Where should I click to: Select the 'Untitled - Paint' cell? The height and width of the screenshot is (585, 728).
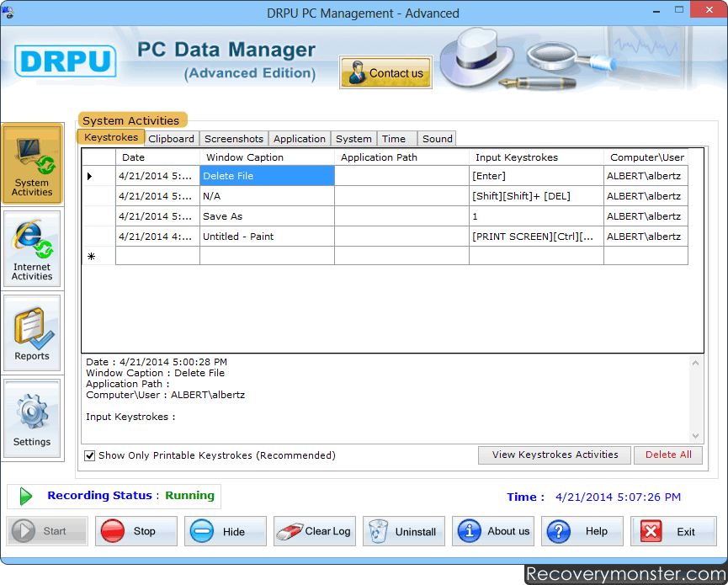coord(267,237)
